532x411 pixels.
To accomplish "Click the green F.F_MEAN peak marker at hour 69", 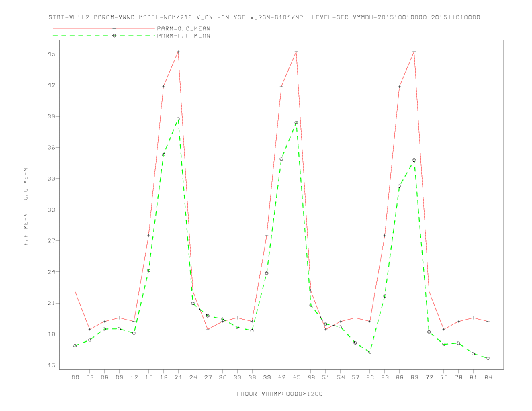I will pyautogui.click(x=414, y=160).
